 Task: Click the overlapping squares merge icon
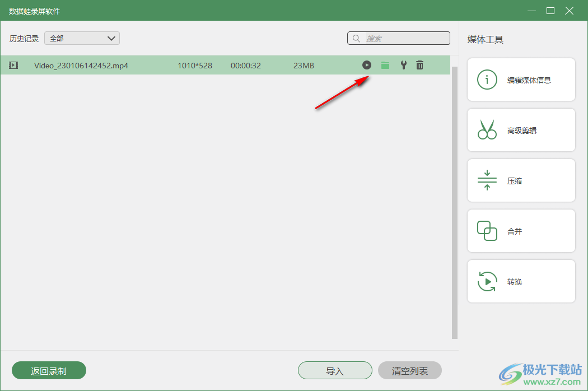pyautogui.click(x=487, y=231)
